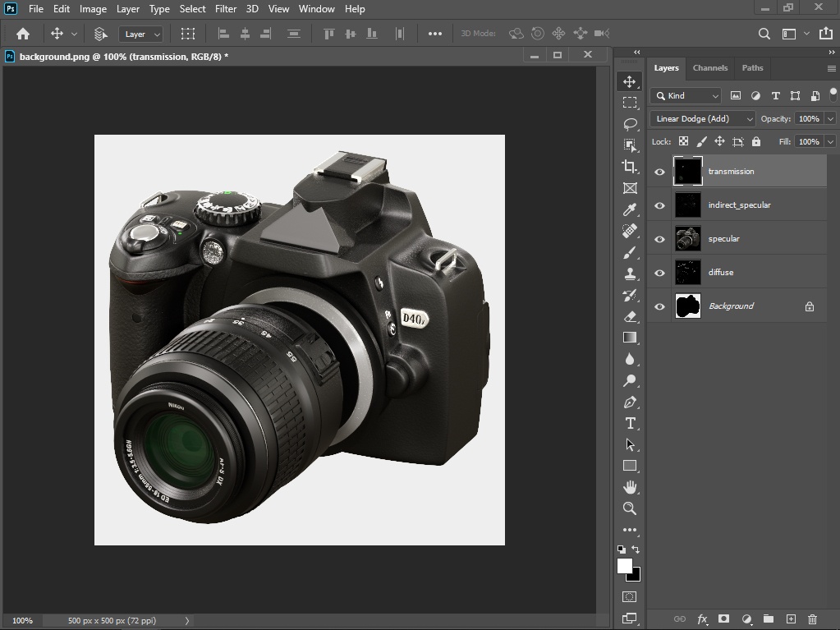840x630 pixels.
Task: Open the Fill slider dropdown arrow
Action: click(830, 141)
